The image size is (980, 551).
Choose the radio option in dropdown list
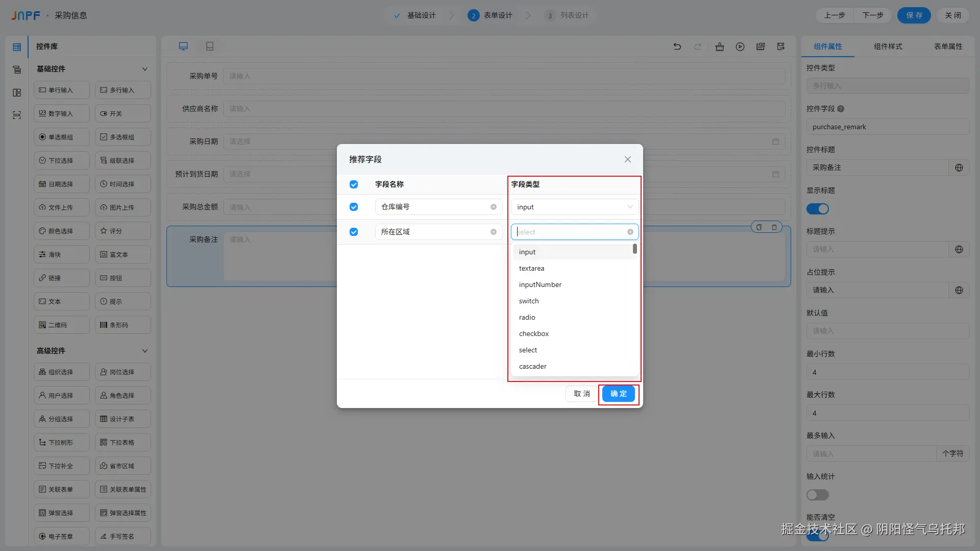pos(574,317)
